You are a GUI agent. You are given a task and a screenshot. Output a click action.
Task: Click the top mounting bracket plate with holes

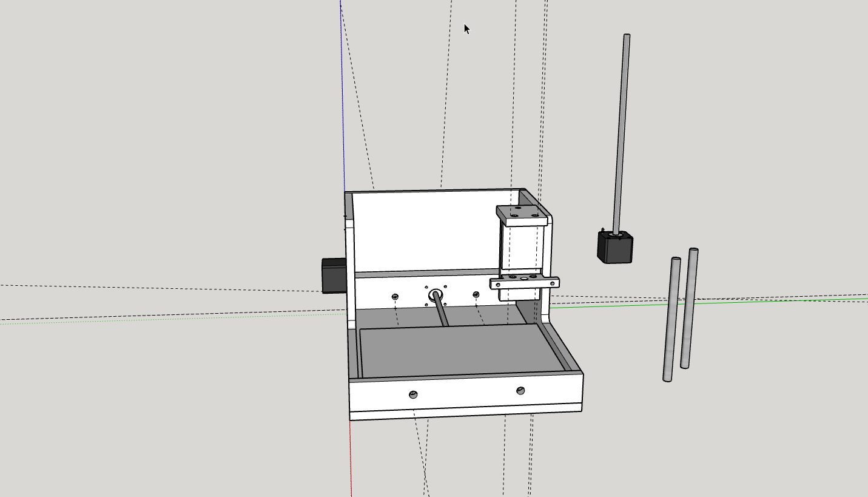tap(522, 215)
